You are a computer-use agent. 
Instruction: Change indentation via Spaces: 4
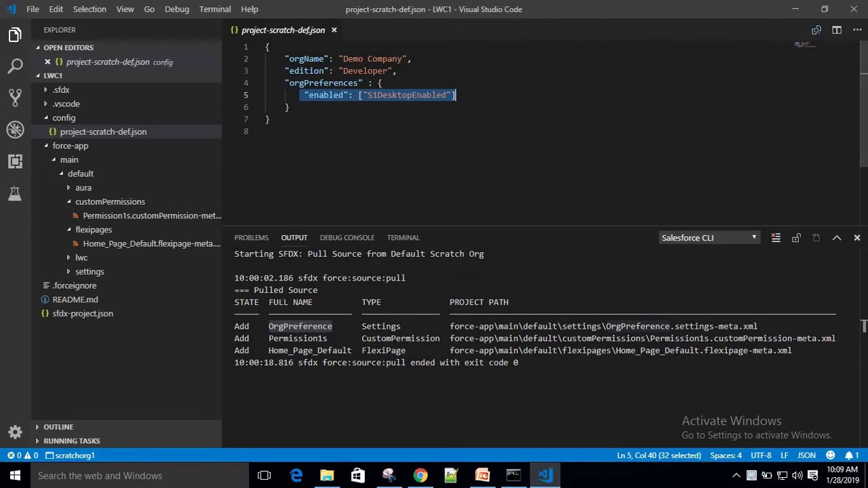[726, 455]
